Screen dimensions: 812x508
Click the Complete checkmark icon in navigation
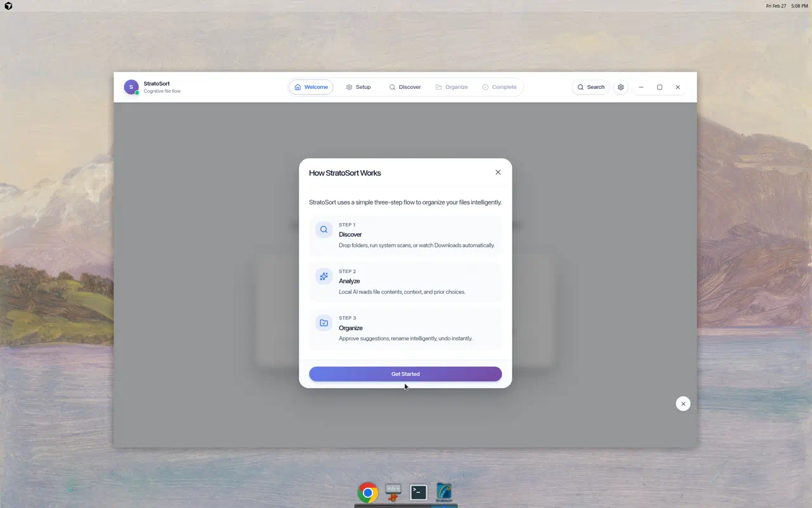[486, 87]
